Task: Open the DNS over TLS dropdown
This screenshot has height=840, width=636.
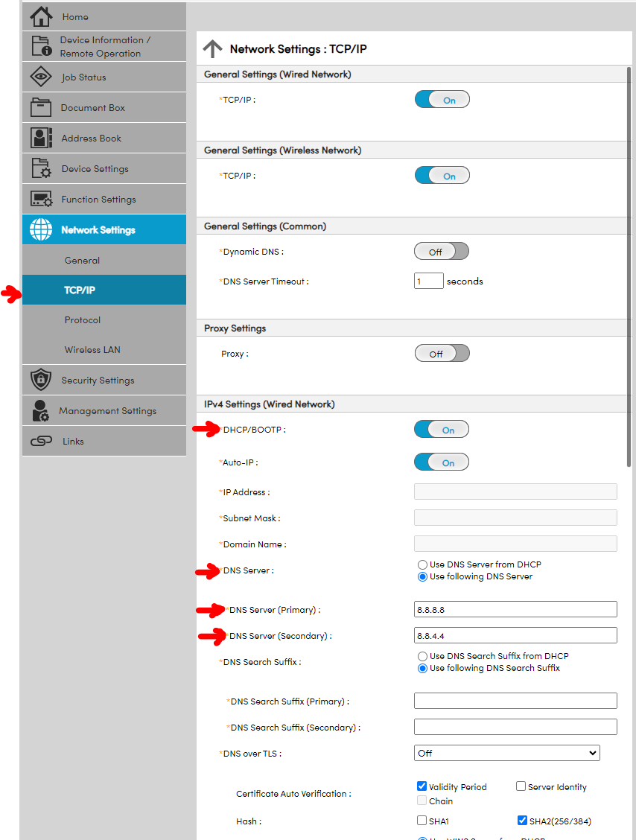Action: [507, 753]
